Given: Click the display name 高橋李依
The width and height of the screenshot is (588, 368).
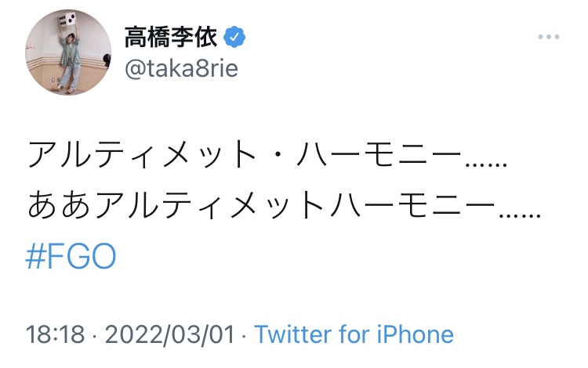Looking at the screenshot, I should (171, 36).
